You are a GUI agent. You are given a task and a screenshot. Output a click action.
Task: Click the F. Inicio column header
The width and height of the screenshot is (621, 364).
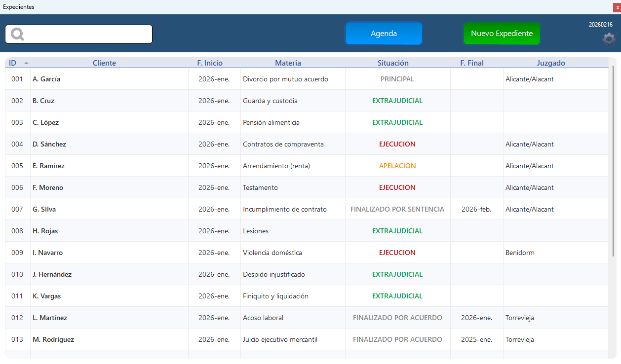[210, 63]
